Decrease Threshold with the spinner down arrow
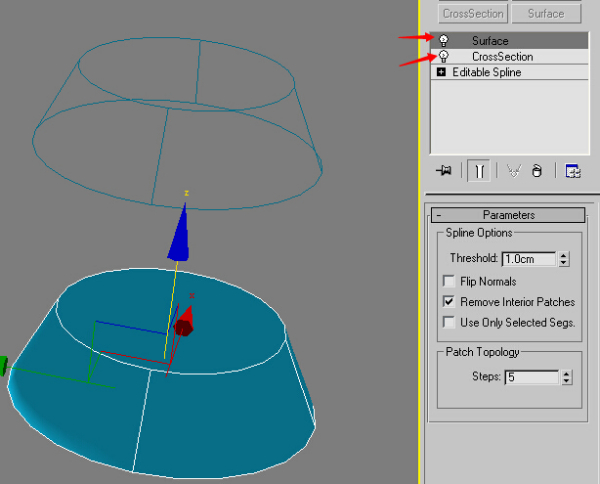 (563, 262)
